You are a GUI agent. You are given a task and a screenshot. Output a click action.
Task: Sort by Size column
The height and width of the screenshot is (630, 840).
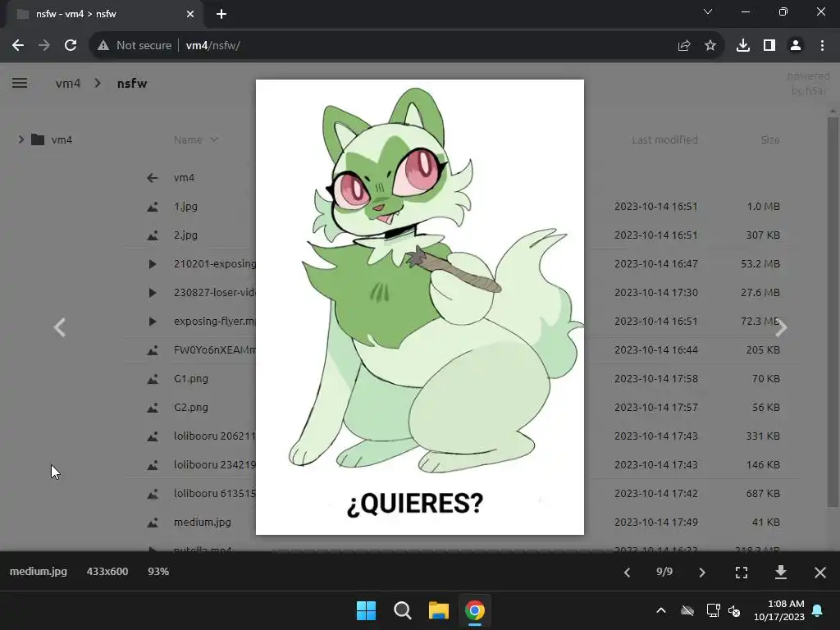(769, 139)
